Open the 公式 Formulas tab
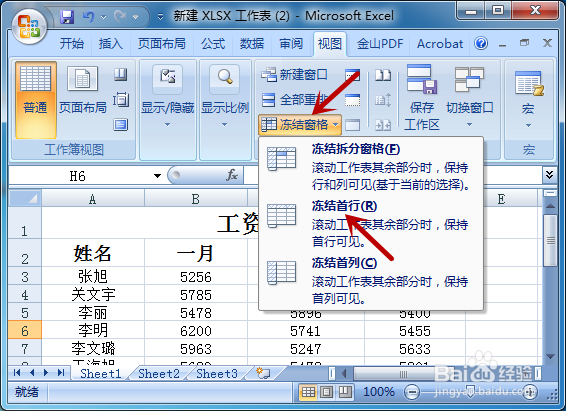The height and width of the screenshot is (411, 566). pos(213,44)
